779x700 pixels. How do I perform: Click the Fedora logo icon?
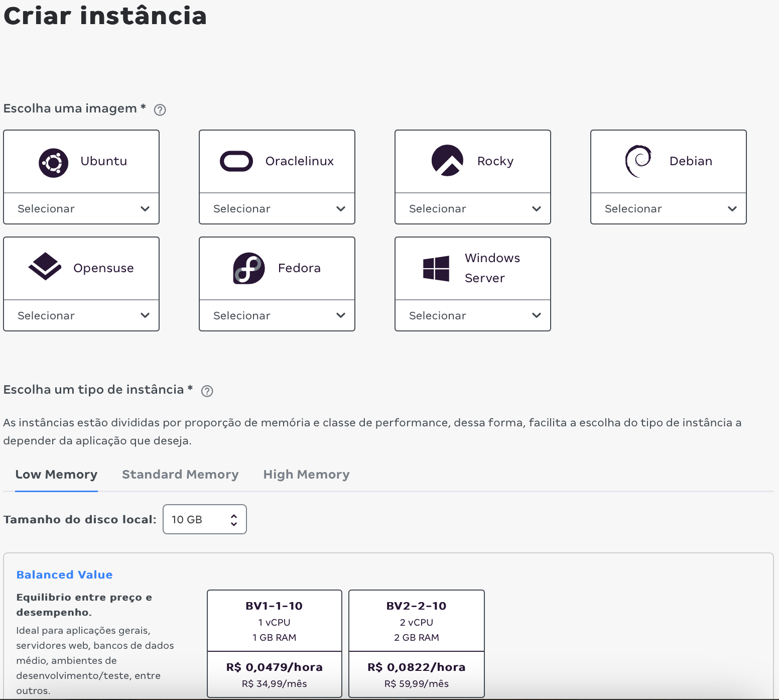[x=249, y=268]
